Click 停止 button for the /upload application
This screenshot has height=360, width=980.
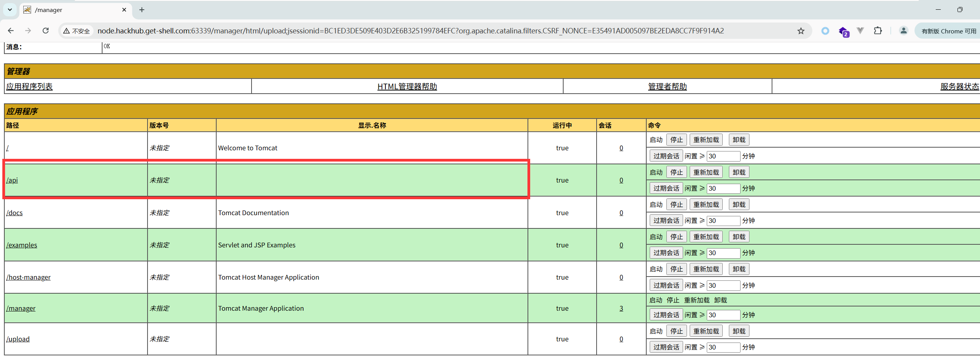pos(676,330)
